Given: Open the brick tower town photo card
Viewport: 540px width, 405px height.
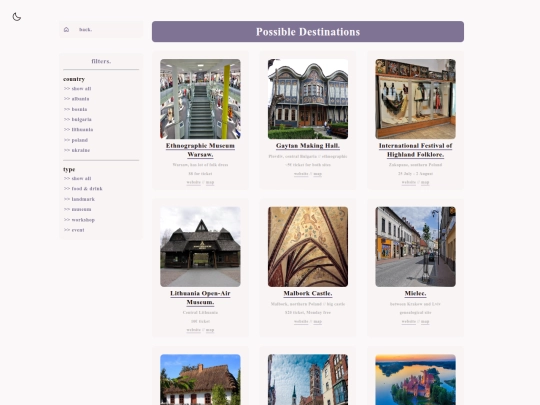Looking at the screenshot, I should click(x=308, y=380).
